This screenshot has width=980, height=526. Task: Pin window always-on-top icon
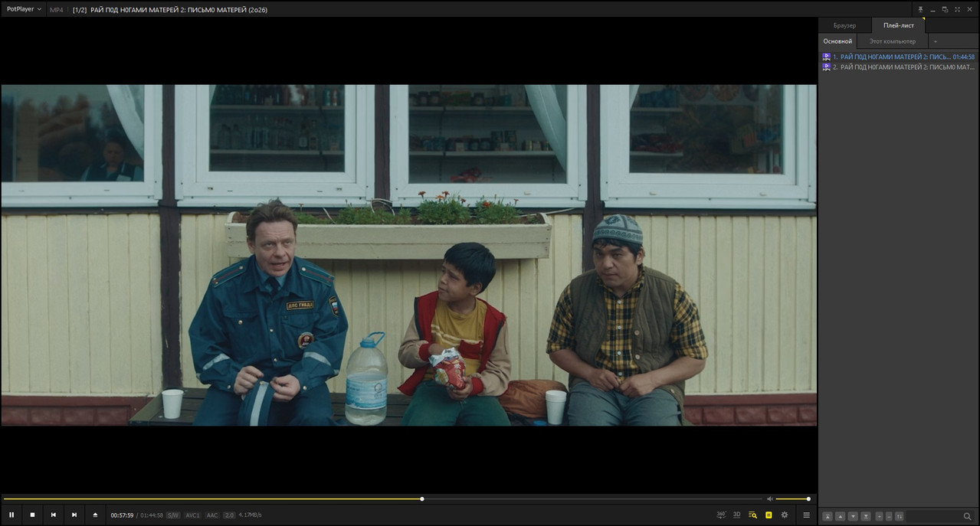pos(920,9)
